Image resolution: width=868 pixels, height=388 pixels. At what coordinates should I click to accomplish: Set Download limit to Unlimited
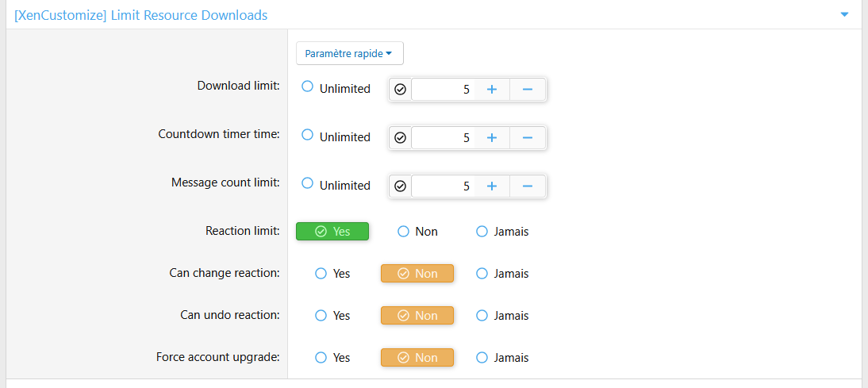308,87
